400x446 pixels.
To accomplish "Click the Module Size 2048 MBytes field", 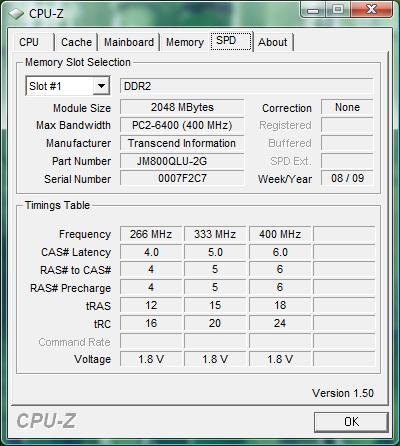I will click(182, 107).
